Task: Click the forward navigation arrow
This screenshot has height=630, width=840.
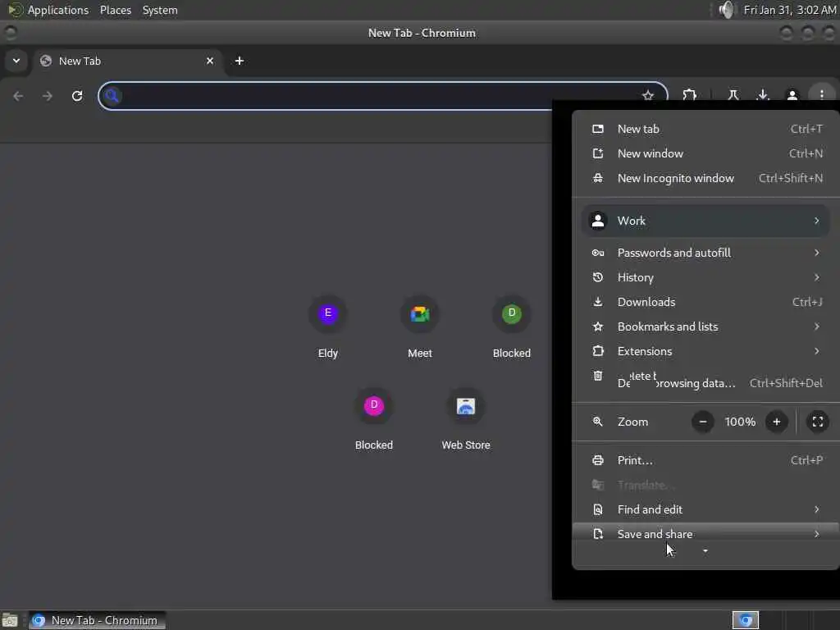Action: 48,96
